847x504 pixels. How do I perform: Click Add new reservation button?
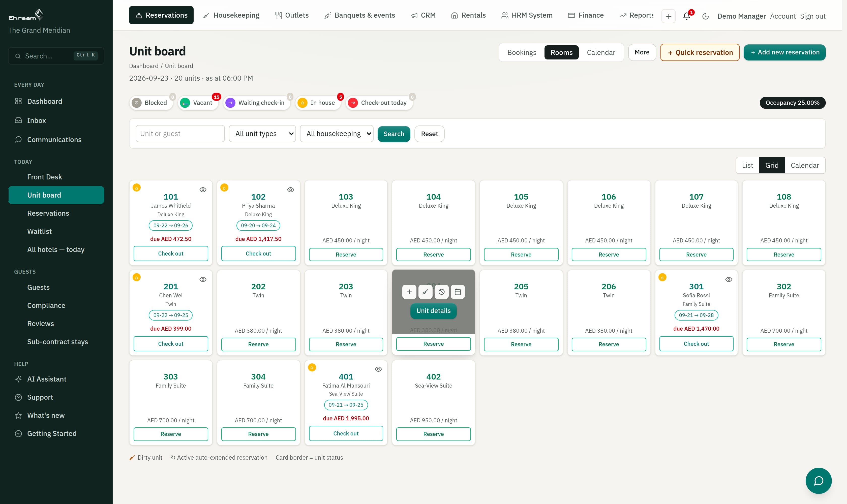[x=784, y=52]
